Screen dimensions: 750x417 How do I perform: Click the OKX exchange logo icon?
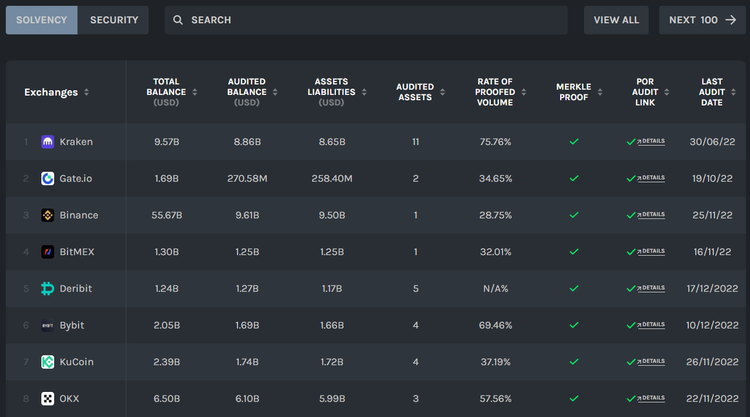click(x=47, y=398)
